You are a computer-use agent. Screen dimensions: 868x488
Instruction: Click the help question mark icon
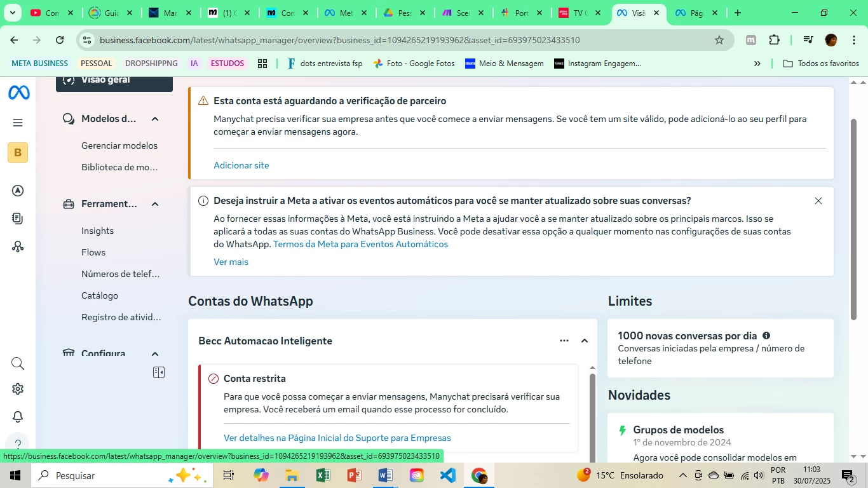pos(18,444)
